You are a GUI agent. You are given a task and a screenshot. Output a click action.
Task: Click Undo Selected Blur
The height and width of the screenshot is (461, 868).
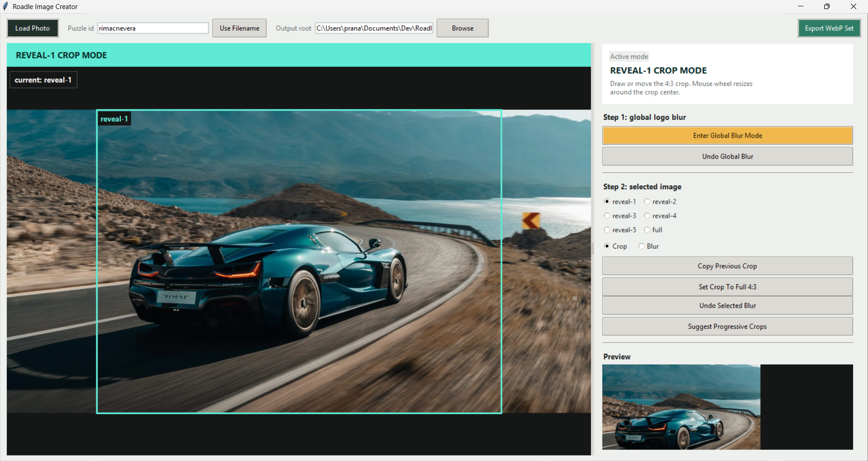727,306
